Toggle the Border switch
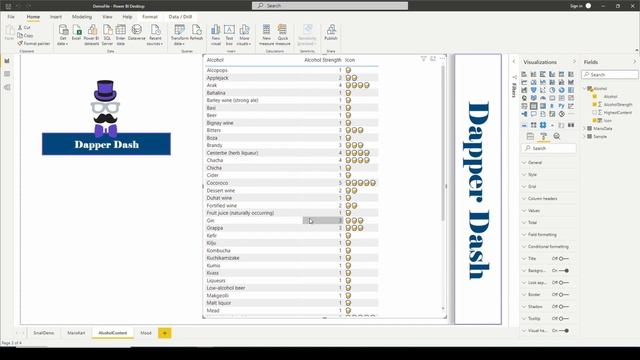 [563, 295]
